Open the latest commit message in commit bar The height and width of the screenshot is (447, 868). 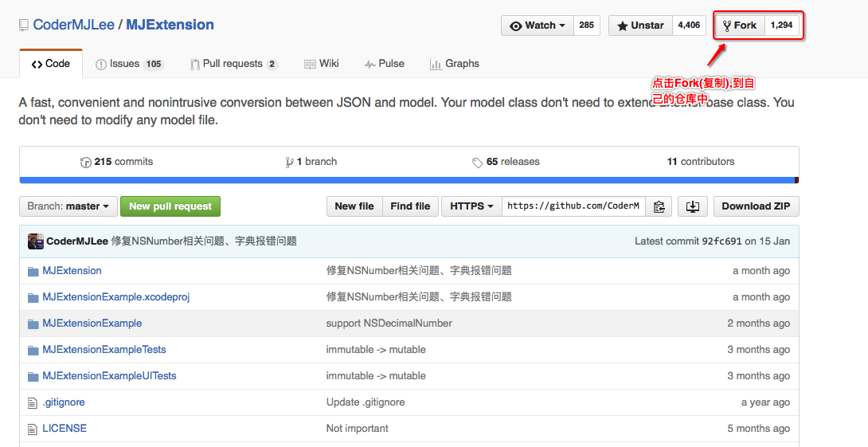[x=204, y=241]
